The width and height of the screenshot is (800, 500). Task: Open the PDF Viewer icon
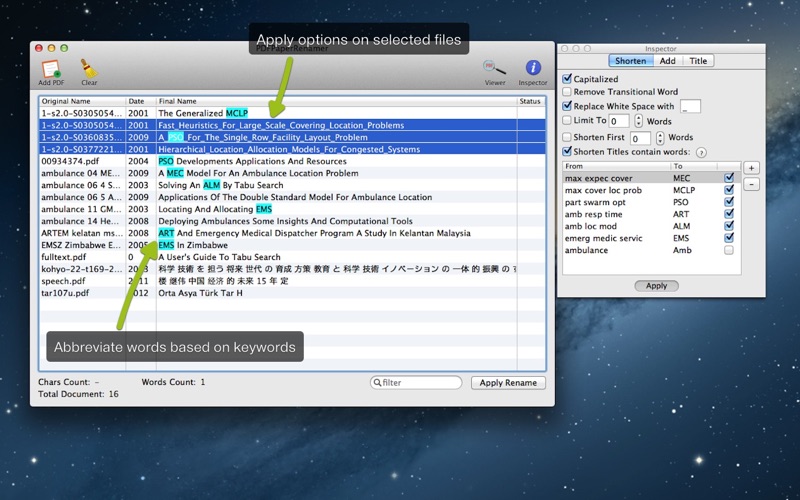click(x=494, y=68)
